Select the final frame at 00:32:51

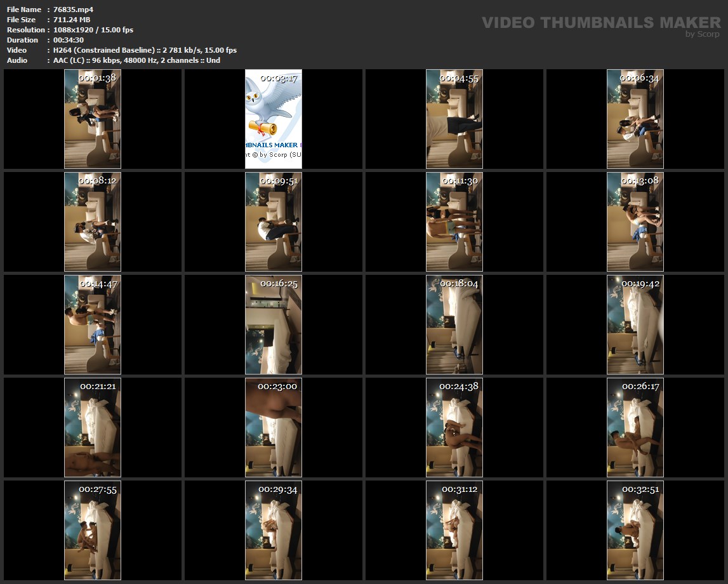tap(635, 530)
